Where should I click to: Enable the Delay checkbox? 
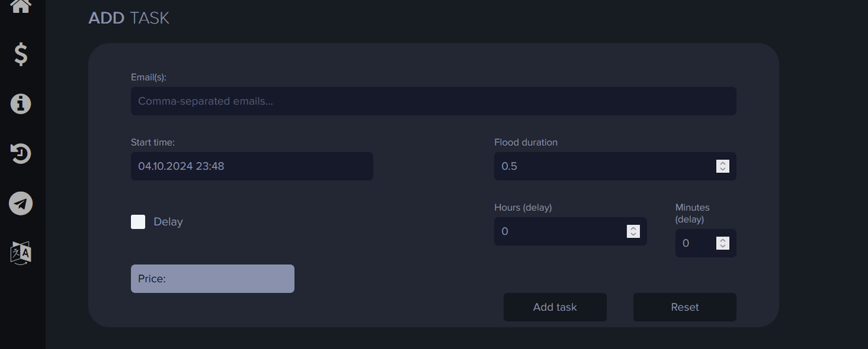pos(138,222)
